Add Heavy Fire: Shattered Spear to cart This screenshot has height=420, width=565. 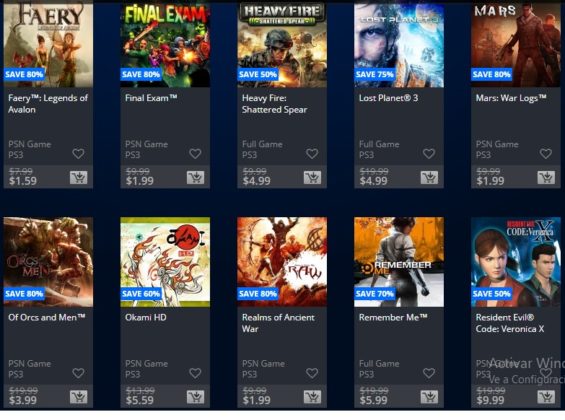click(312, 178)
